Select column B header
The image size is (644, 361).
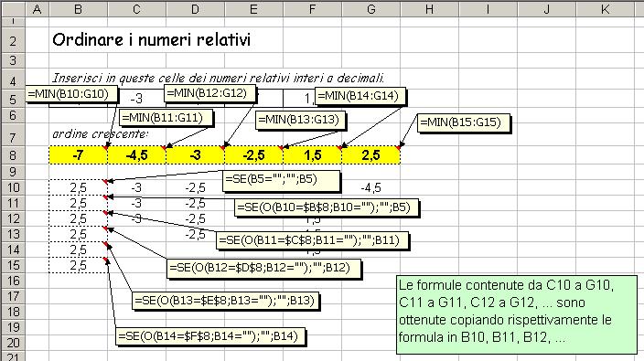[78, 9]
